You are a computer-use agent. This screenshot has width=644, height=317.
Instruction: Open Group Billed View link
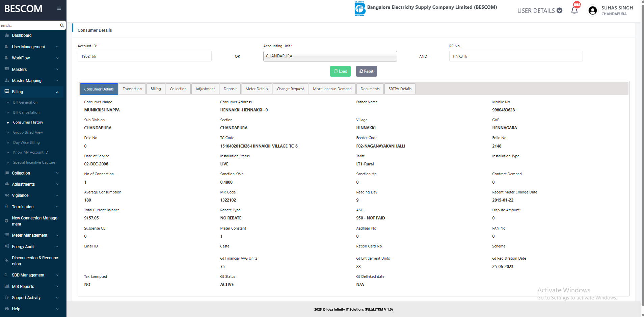click(28, 132)
